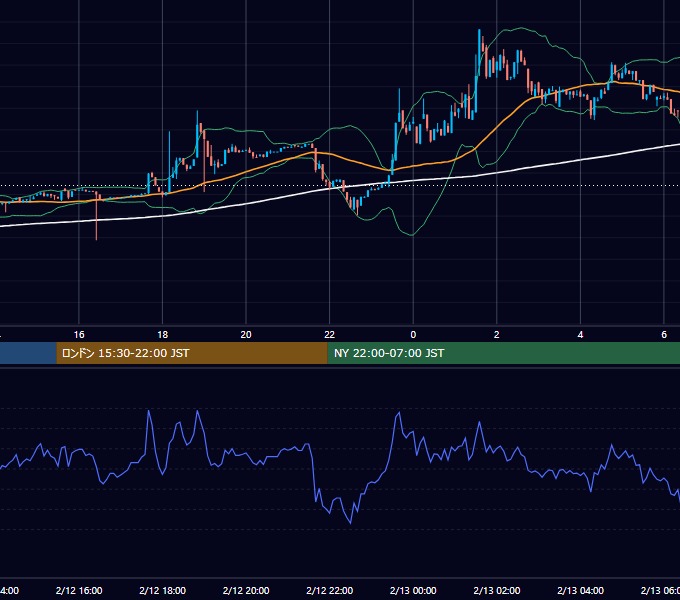Screen dimensions: 680x600
Task: Click the 18 hour label on price chart axis
Action: click(x=163, y=335)
